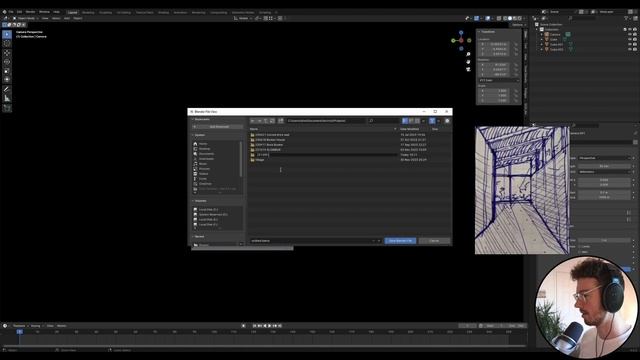Click file dialog path field
Screen dimensions: 640x360
point(326,121)
